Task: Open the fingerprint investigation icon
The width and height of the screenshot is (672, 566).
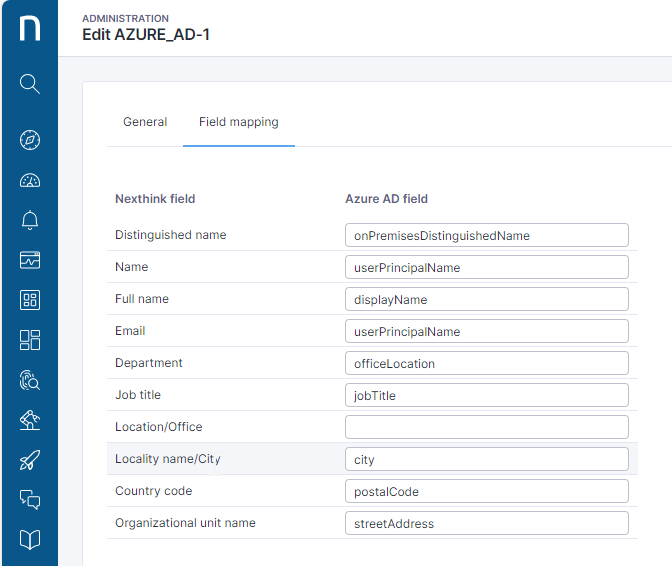Action: click(30, 380)
